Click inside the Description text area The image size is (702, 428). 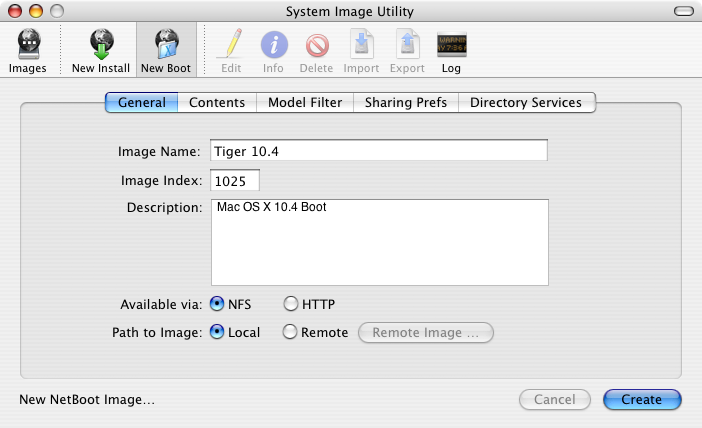pyautogui.click(x=380, y=242)
